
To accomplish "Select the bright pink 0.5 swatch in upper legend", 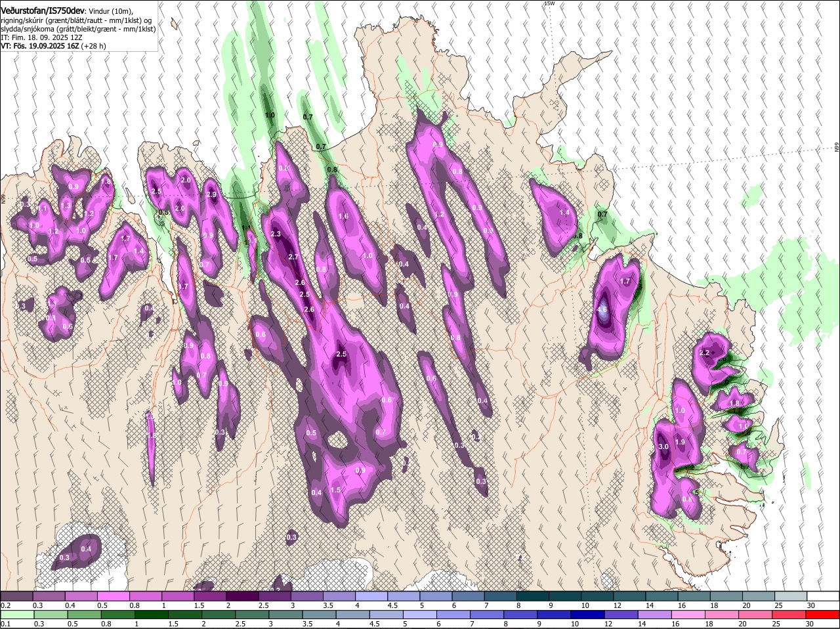I will tap(113, 596).
